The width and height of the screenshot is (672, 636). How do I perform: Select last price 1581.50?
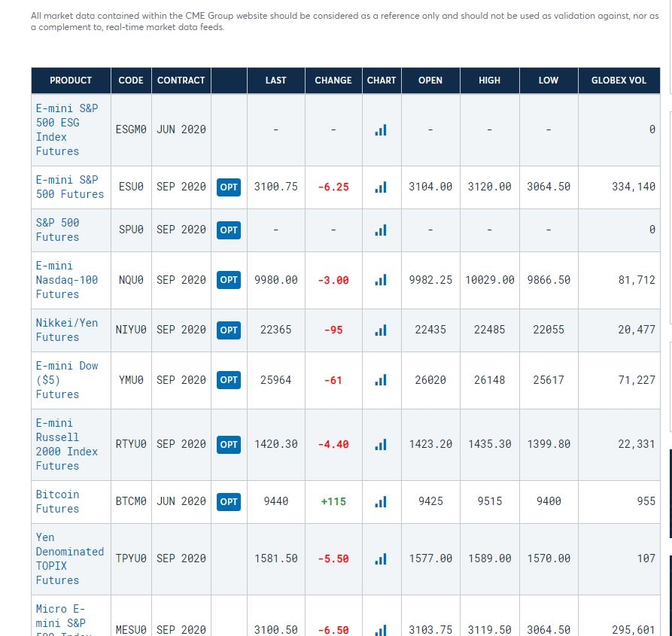(275, 558)
